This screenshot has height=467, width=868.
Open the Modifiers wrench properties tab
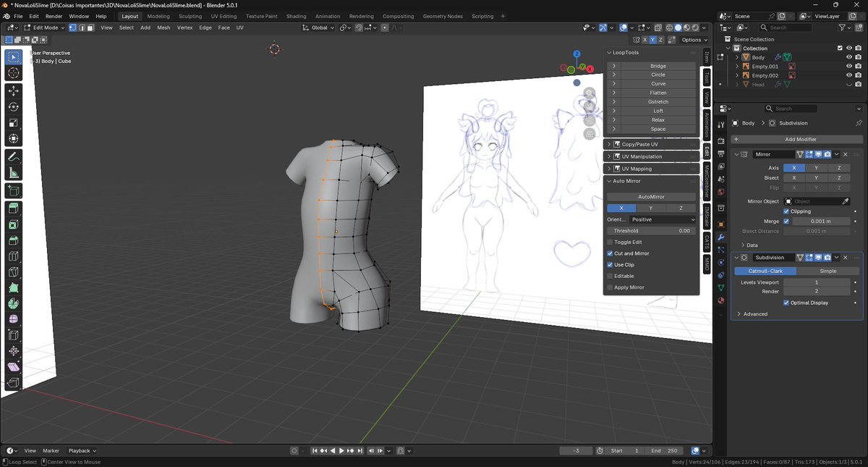coord(721,237)
